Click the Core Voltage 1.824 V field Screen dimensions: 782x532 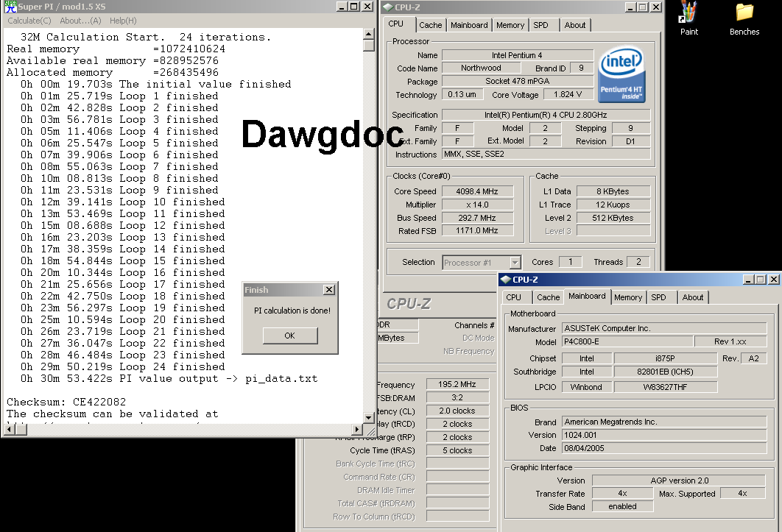(x=568, y=94)
